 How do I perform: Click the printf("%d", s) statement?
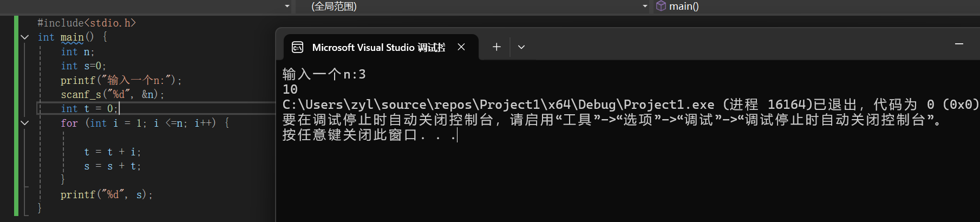106,194
